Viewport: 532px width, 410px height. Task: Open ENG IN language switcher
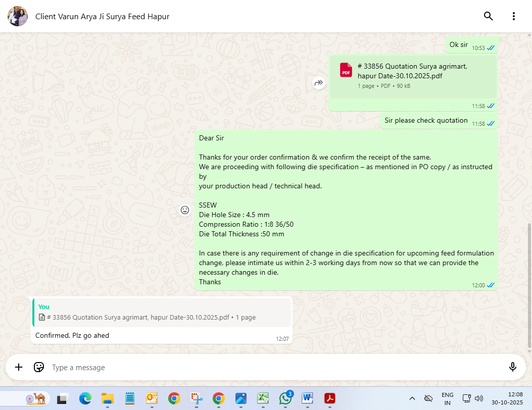(447, 399)
